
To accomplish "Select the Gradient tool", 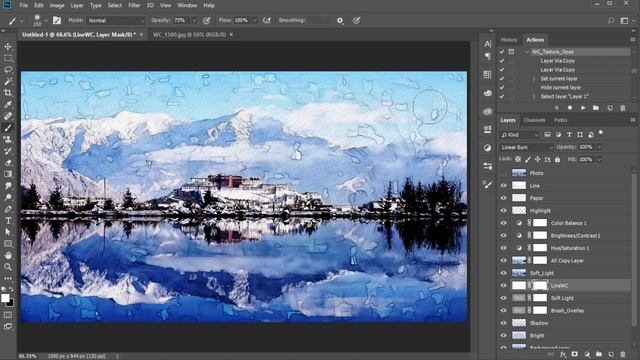I will pyautogui.click(x=8, y=174).
